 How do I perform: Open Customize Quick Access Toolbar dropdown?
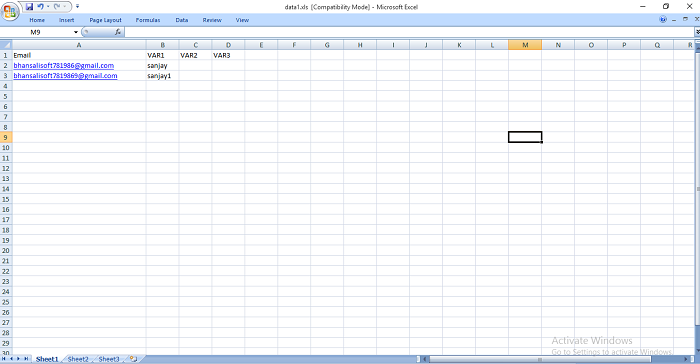(78, 7)
